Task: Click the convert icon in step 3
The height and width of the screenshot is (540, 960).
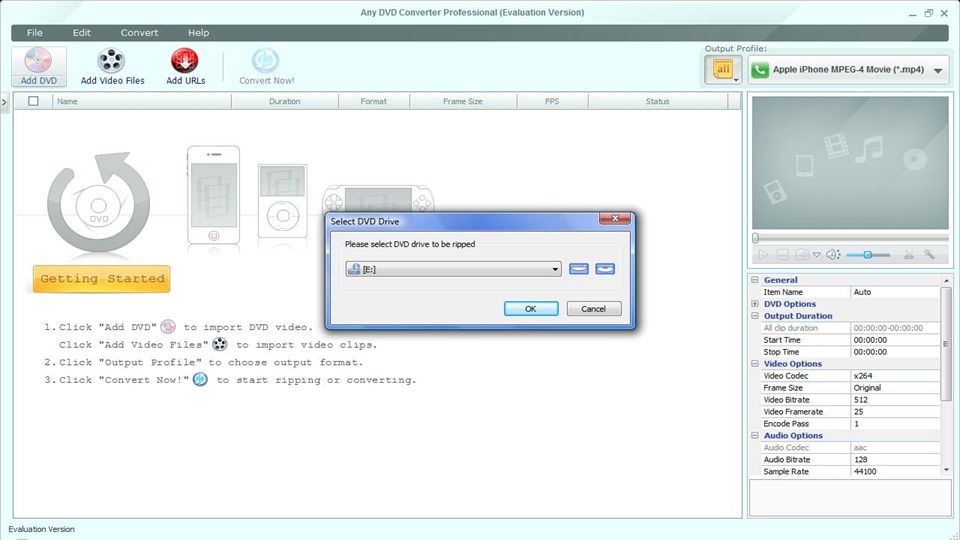Action: click(x=200, y=380)
